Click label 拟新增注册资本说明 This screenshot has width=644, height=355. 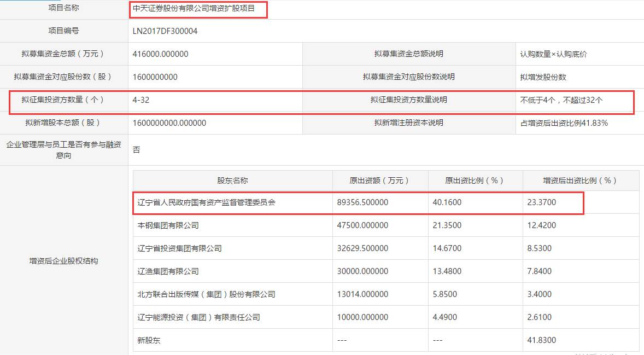[409, 123]
